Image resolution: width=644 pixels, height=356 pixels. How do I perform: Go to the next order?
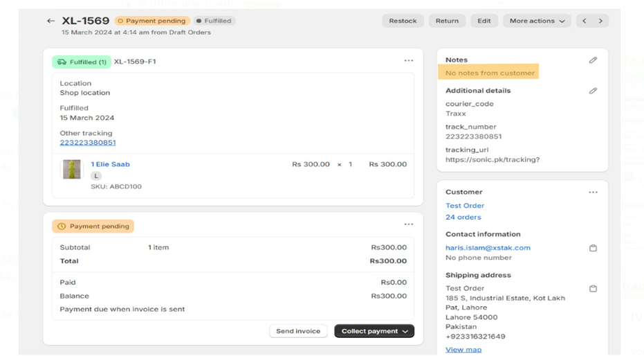(600, 21)
